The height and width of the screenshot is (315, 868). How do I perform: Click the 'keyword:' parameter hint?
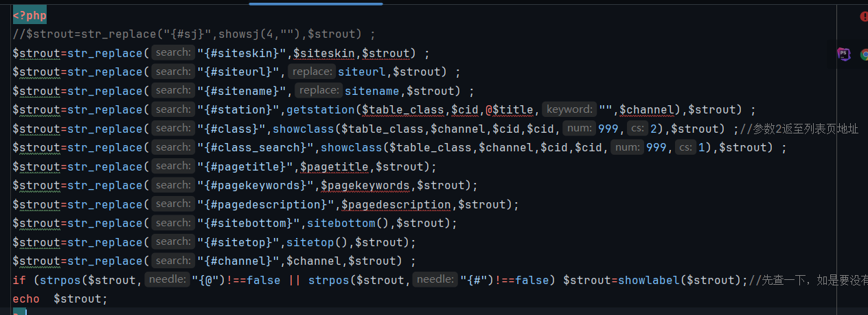(x=569, y=109)
